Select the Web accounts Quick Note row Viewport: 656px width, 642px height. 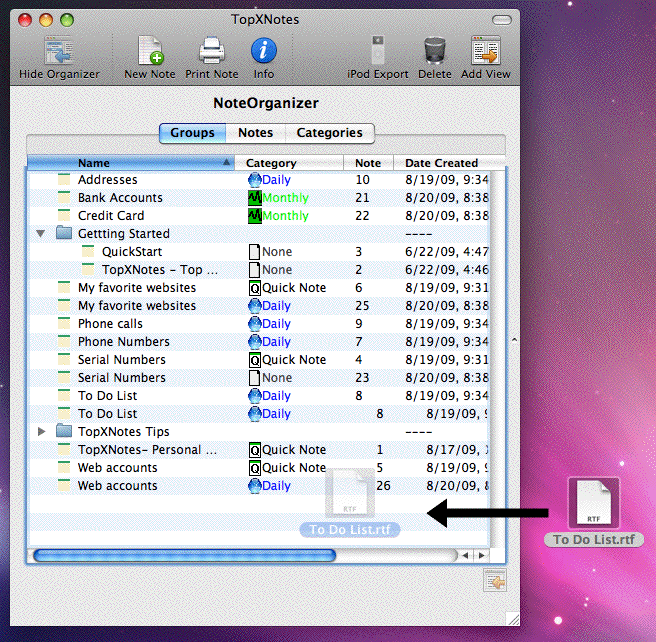[x=259, y=468]
